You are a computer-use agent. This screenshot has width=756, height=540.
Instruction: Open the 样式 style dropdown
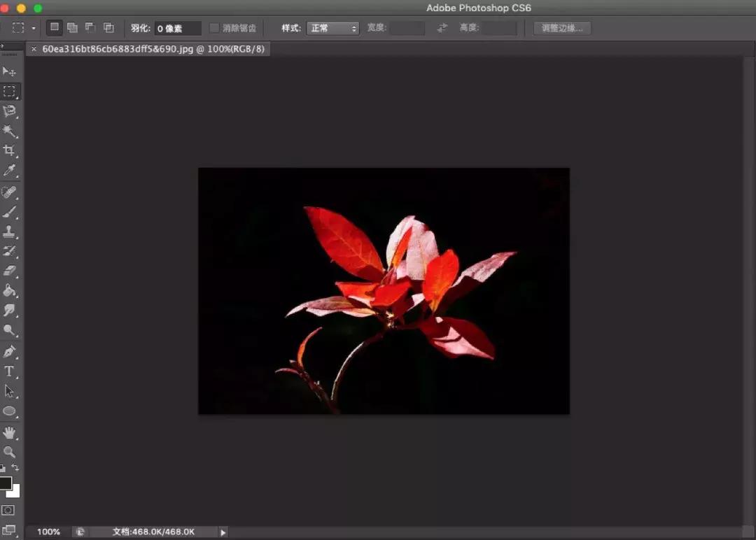[x=332, y=28]
